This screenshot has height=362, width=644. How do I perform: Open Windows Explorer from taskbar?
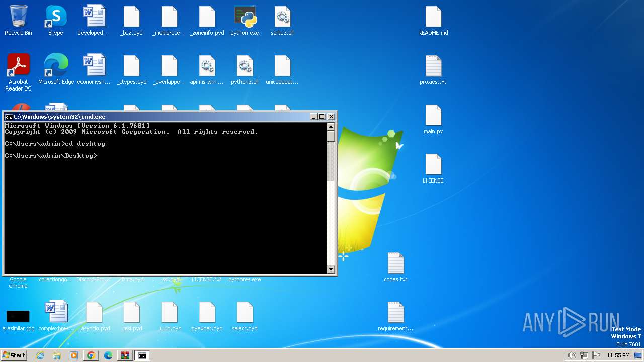click(57, 355)
